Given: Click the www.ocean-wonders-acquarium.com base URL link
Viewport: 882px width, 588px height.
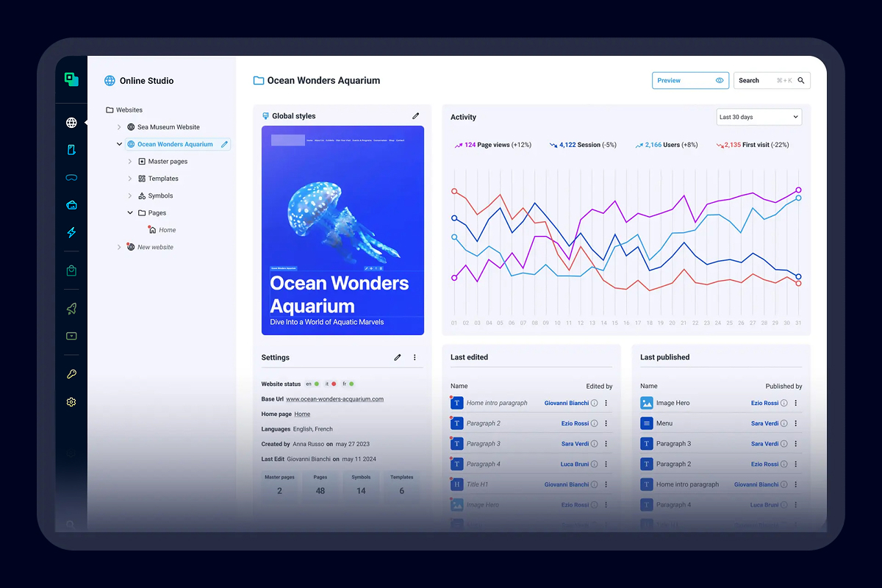Looking at the screenshot, I should [x=334, y=399].
